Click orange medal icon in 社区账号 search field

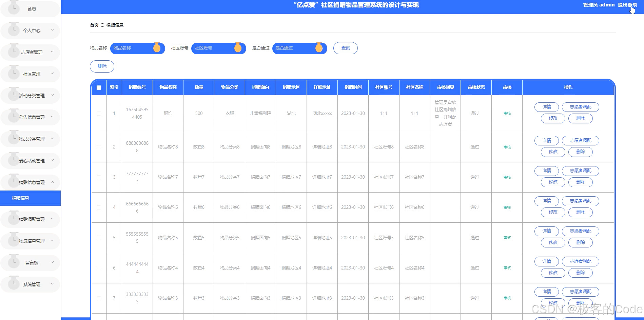coord(238,47)
